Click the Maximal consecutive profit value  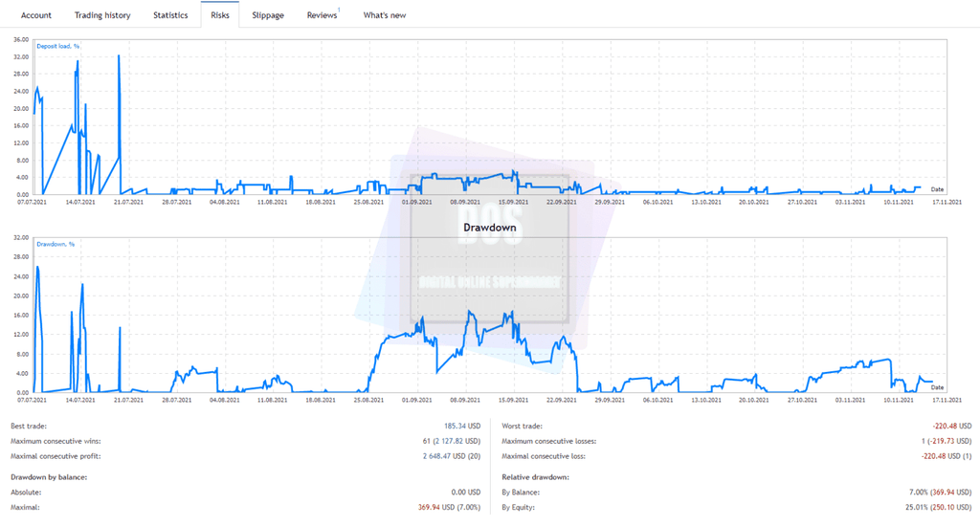(x=452, y=456)
